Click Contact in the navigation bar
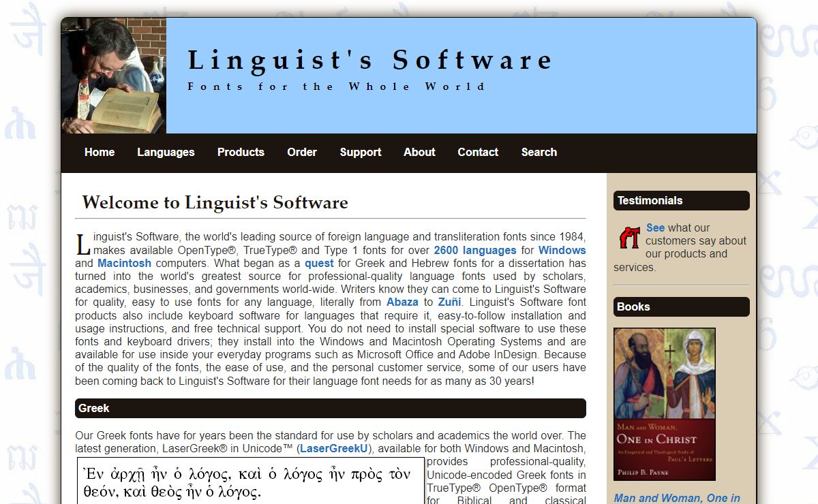The image size is (818, 504). click(478, 153)
